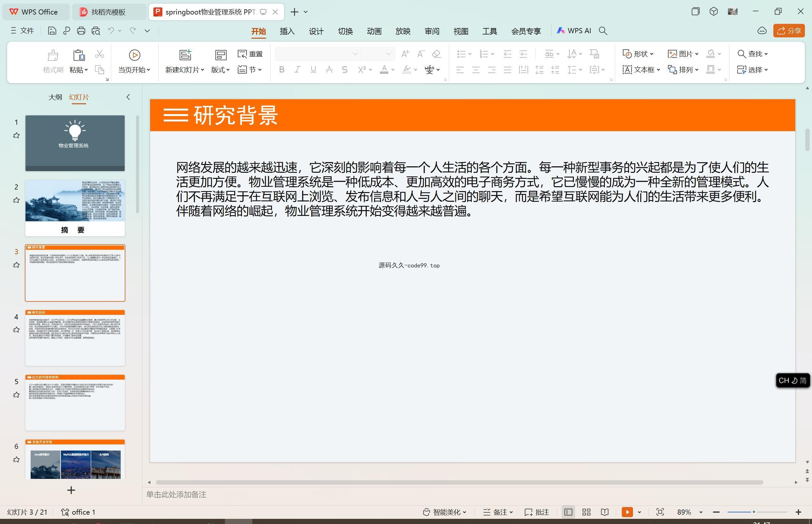This screenshot has height=524, width=812.
Task: Open the Insert (插入) ribbon tab
Action: [x=287, y=31]
